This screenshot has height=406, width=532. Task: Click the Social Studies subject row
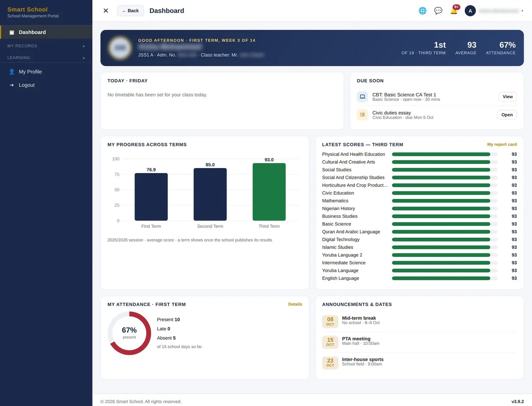(419, 170)
